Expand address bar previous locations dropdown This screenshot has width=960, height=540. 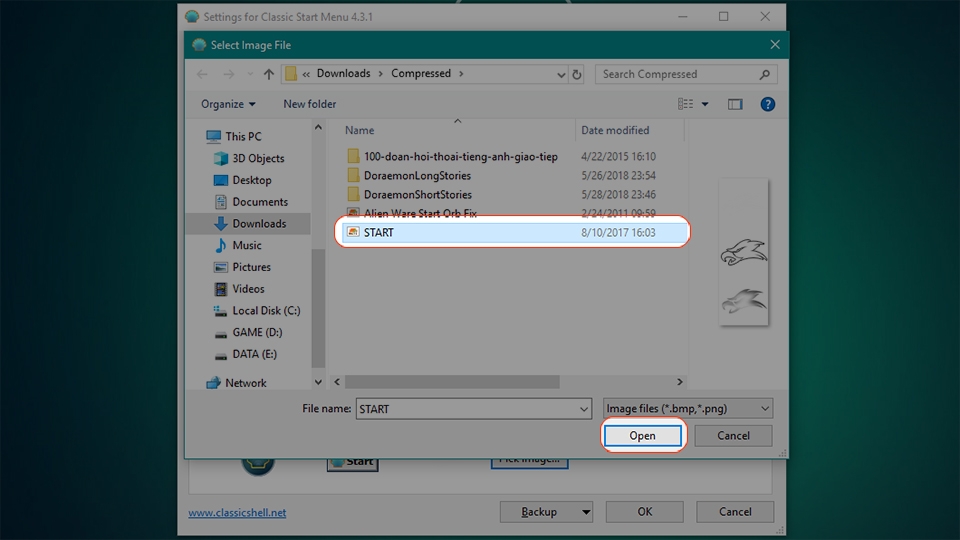pyautogui.click(x=561, y=75)
